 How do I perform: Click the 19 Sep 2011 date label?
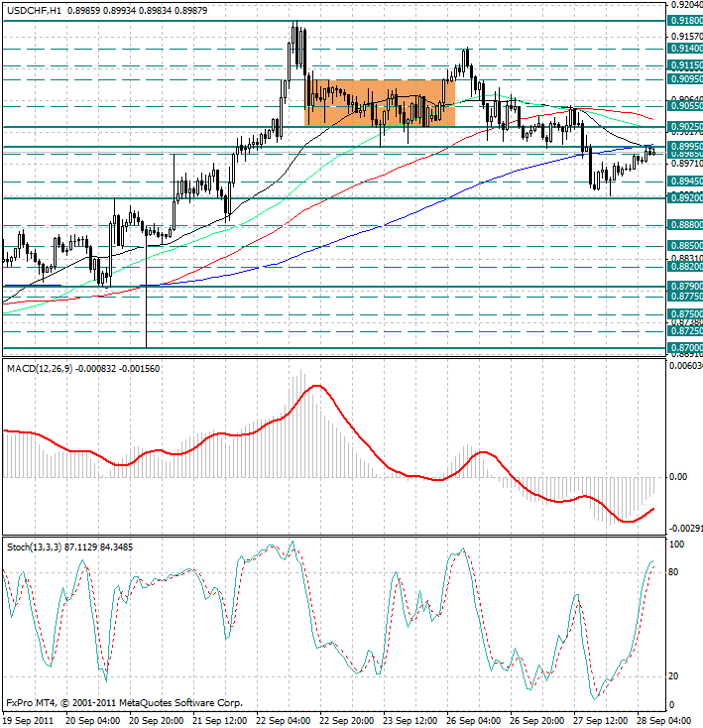pyautogui.click(x=28, y=721)
